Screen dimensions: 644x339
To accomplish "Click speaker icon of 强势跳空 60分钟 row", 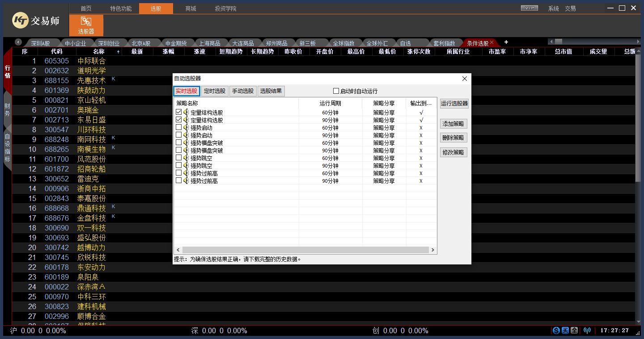I will tap(186, 158).
